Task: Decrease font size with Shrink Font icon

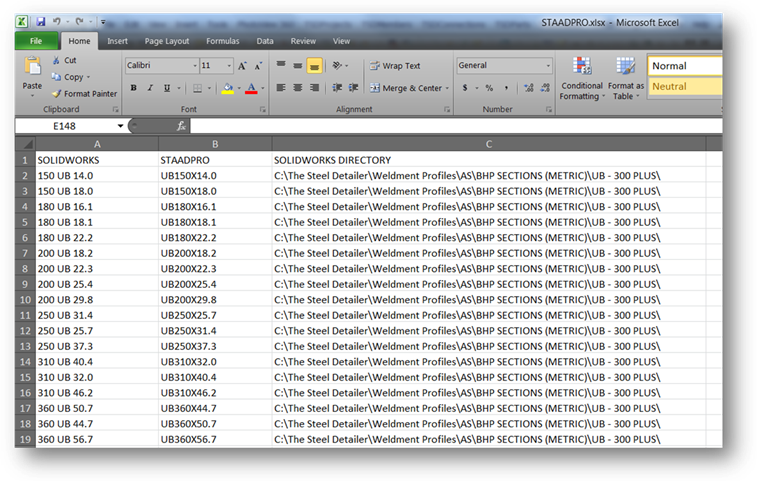Action: coord(258,66)
